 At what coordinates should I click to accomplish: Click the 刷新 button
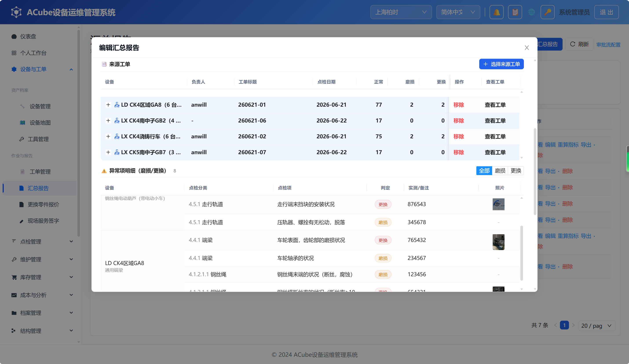[x=579, y=44]
